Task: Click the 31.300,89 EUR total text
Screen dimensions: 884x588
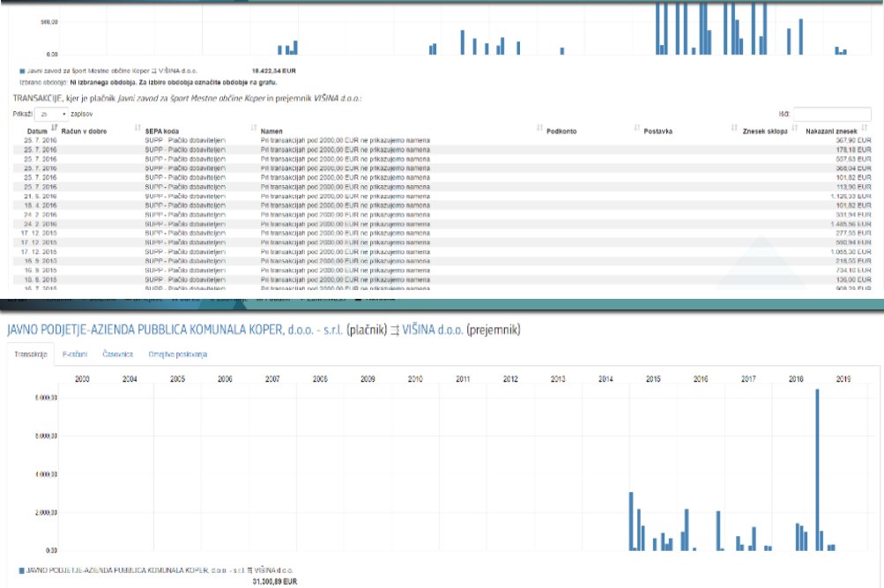Action: click(275, 581)
